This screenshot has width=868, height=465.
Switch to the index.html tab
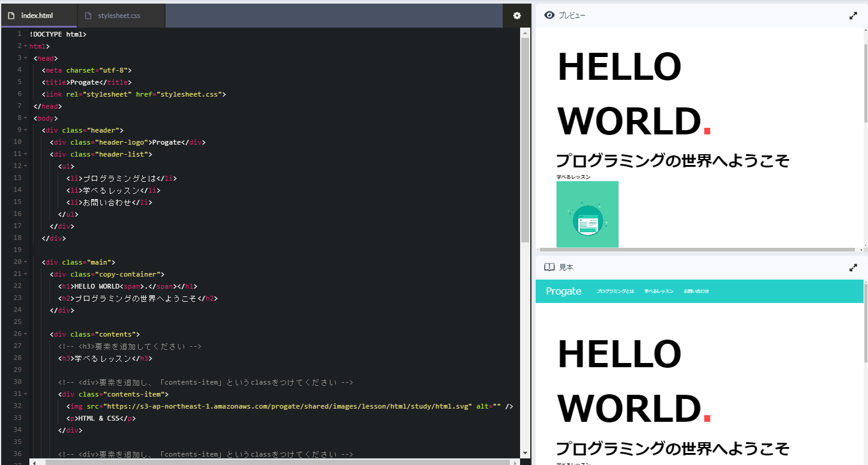tap(38, 16)
